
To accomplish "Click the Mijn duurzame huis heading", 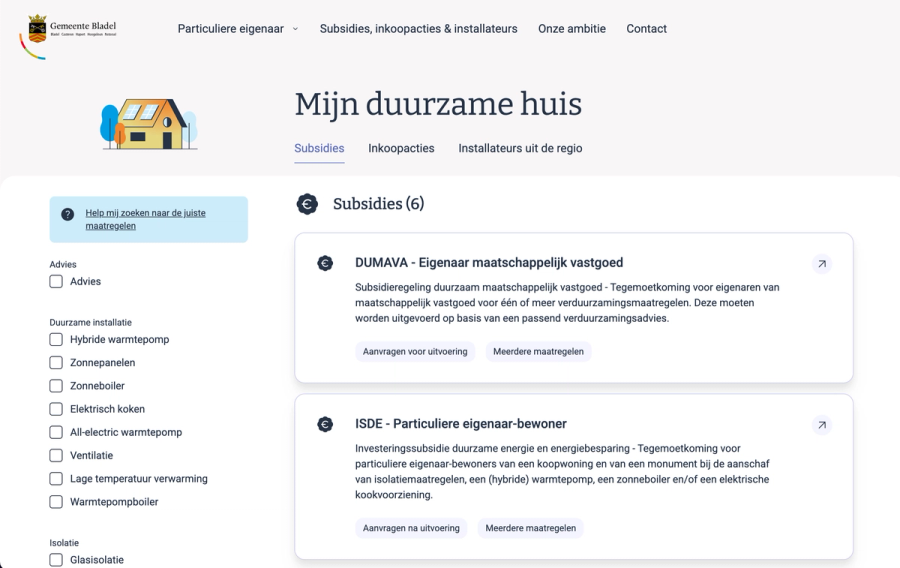I will (439, 104).
